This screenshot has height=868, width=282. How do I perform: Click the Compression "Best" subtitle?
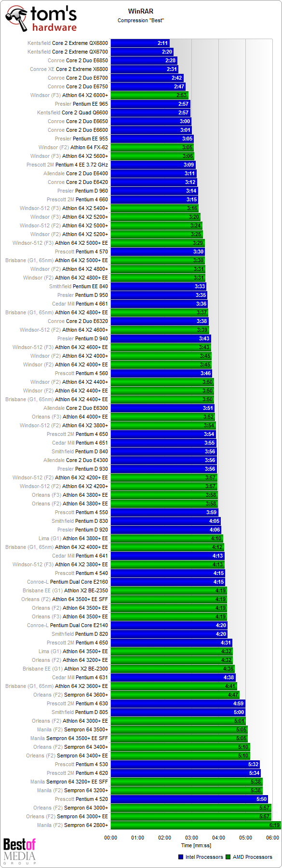pyautogui.click(x=141, y=20)
